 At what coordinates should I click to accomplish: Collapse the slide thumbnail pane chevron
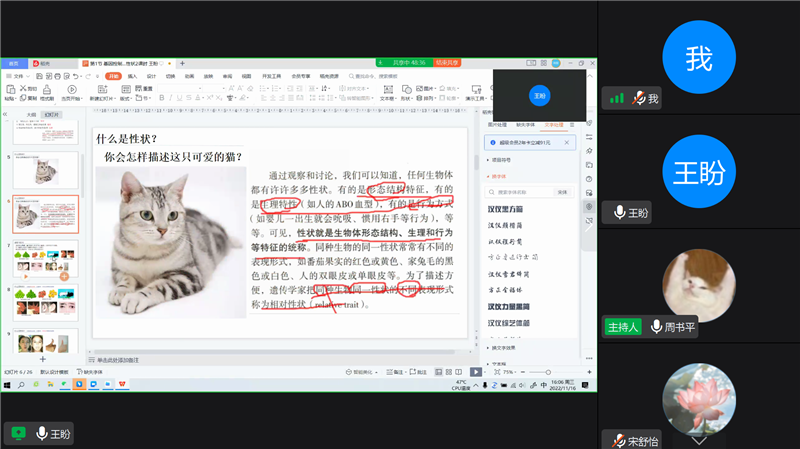point(5,114)
